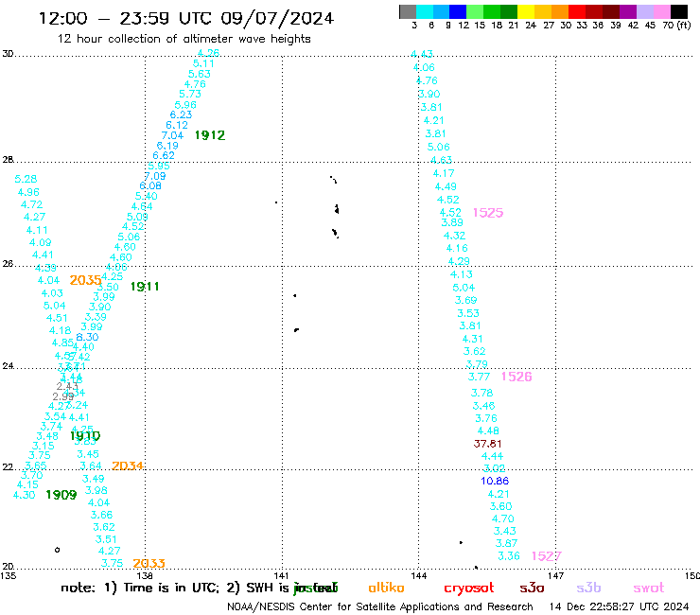Viewport: 700px width, 615px height.
Task: Click the yellow 24 ft legend swatch
Action: coord(526,11)
